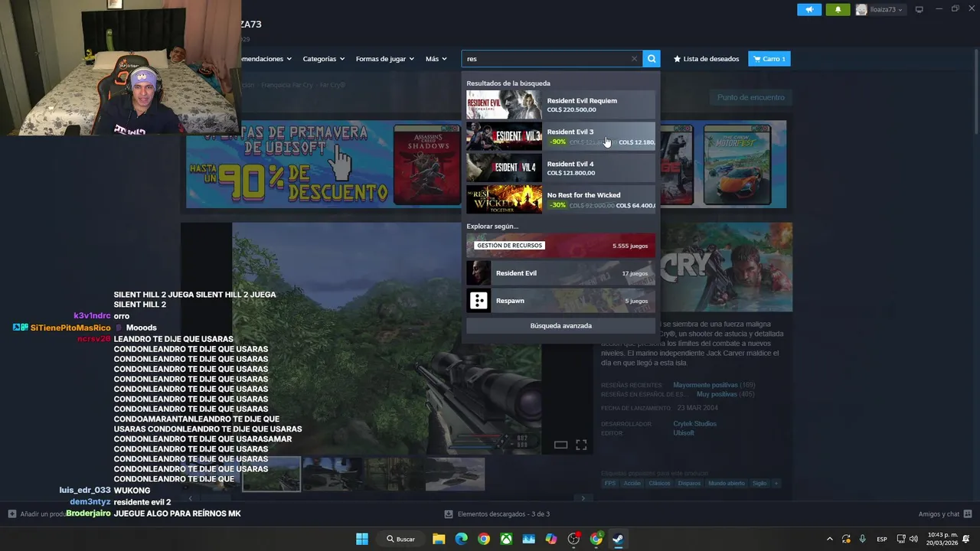Click the Respawn dice logo icon

tap(479, 301)
